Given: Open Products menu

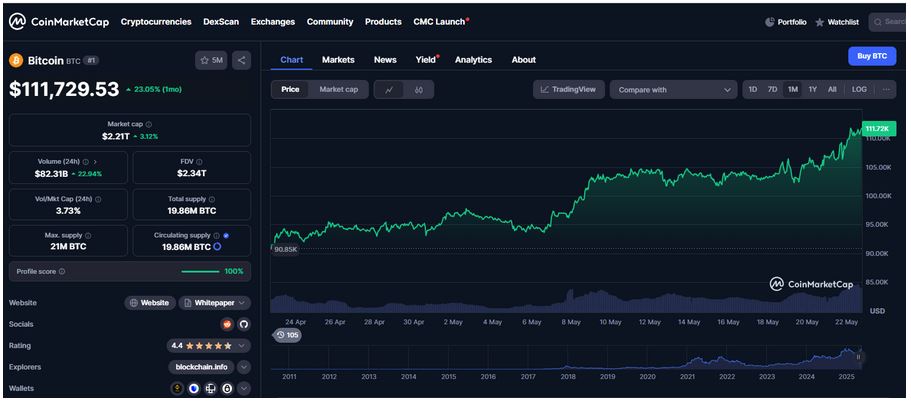Looking at the screenshot, I should [x=383, y=21].
